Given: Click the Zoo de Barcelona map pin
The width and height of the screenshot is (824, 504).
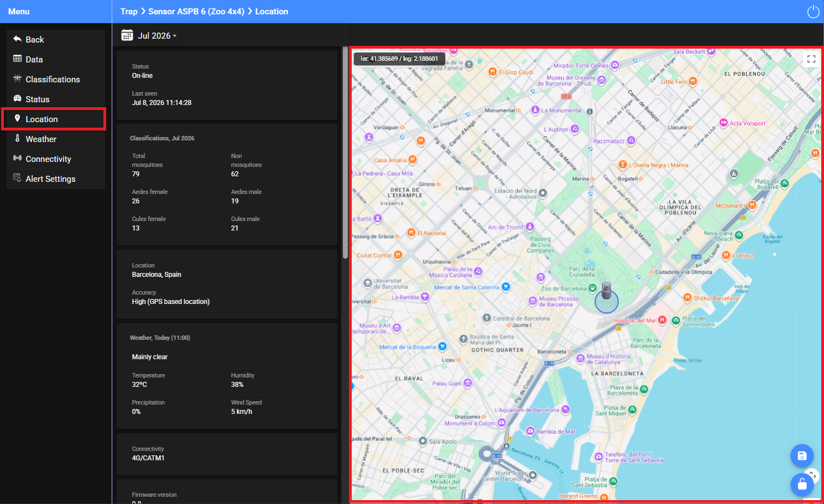Looking at the screenshot, I should click(592, 288).
